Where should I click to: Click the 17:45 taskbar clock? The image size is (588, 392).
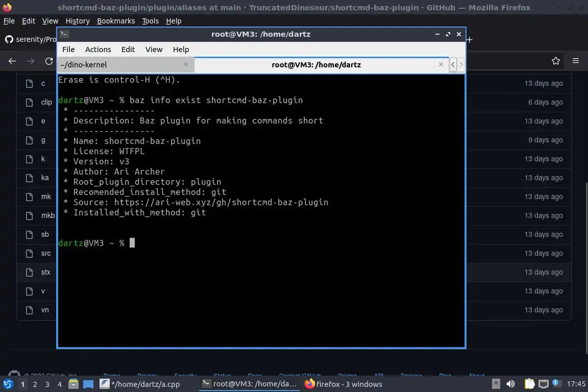coord(576,384)
